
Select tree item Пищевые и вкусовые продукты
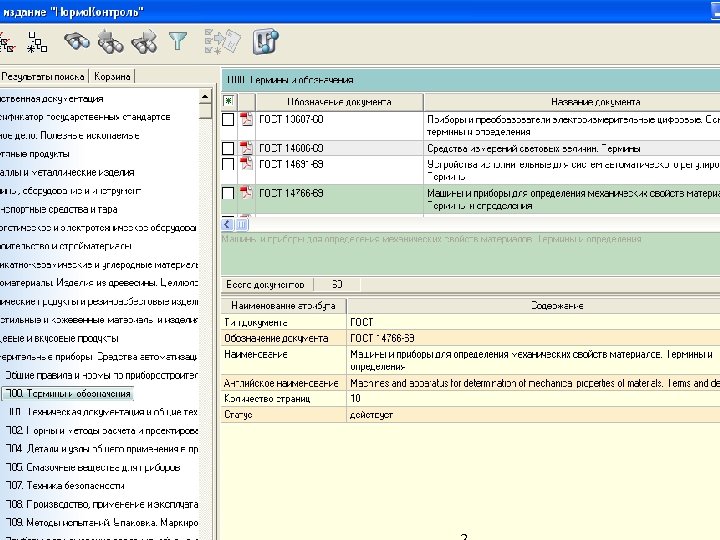click(x=59, y=338)
